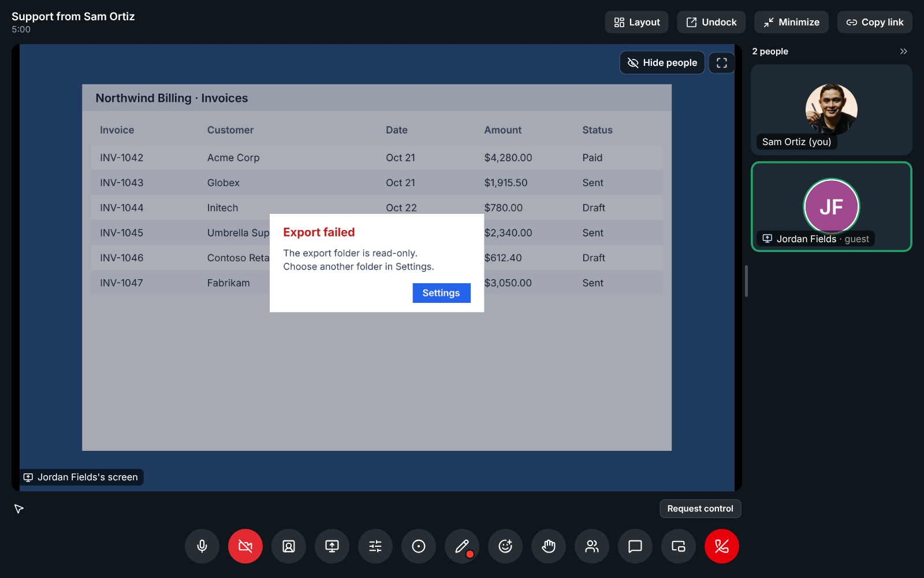Click the Paid status of Acme Corp

[x=592, y=158]
